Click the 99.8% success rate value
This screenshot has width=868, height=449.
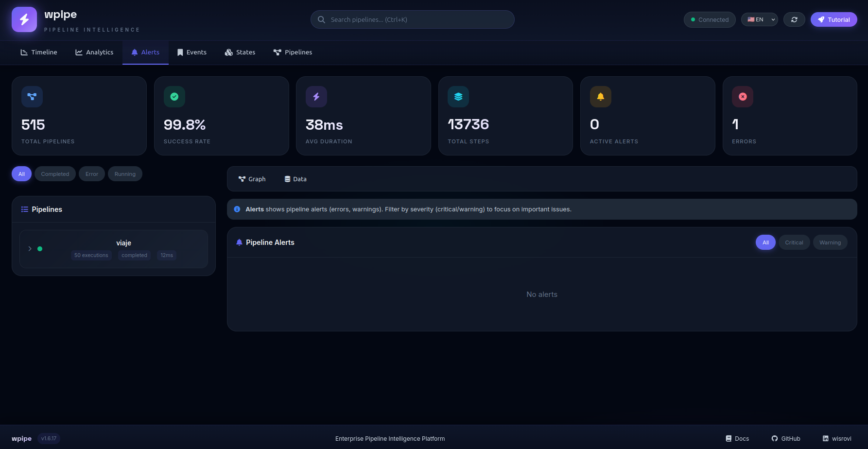coord(185,125)
